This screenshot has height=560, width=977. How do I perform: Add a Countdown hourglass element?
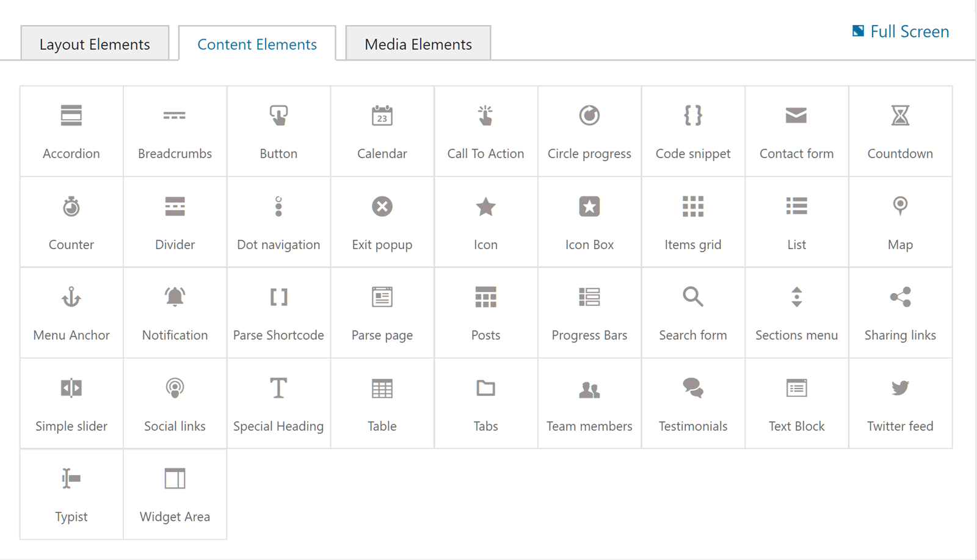pyautogui.click(x=900, y=115)
